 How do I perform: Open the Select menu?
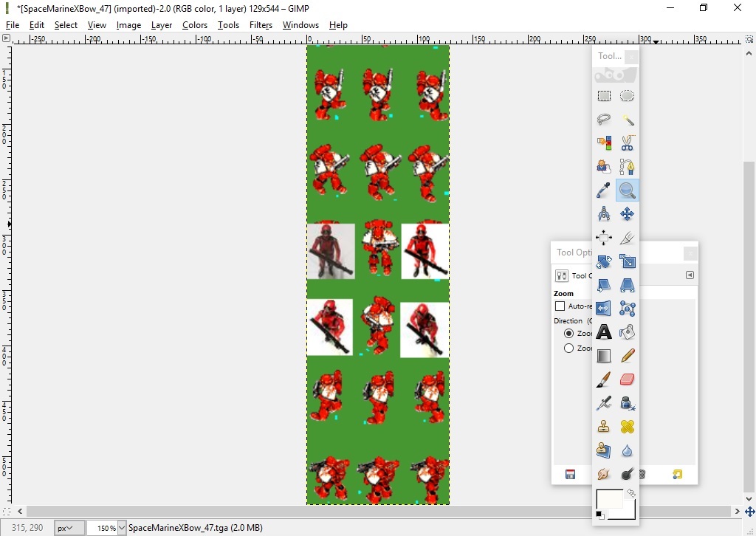pyautogui.click(x=66, y=25)
